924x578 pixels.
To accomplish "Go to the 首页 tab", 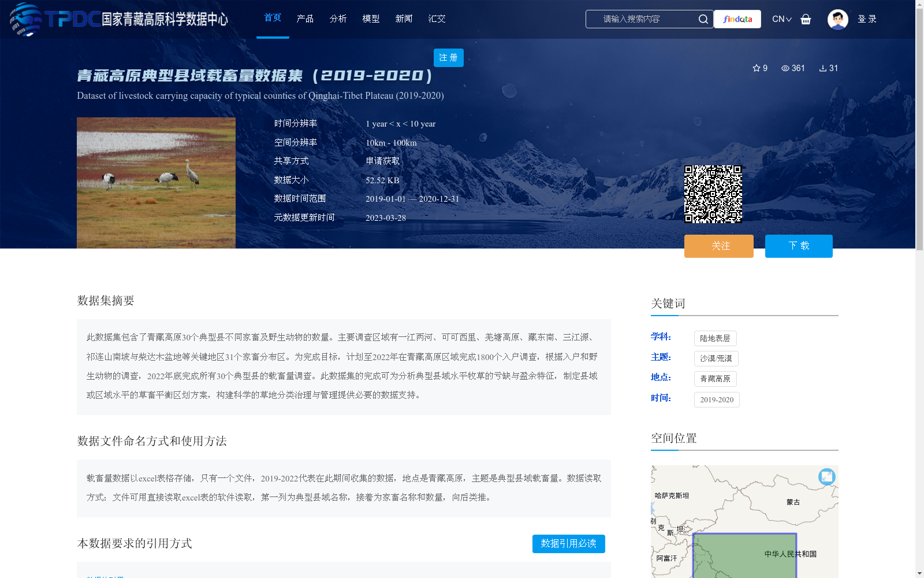I will [273, 18].
